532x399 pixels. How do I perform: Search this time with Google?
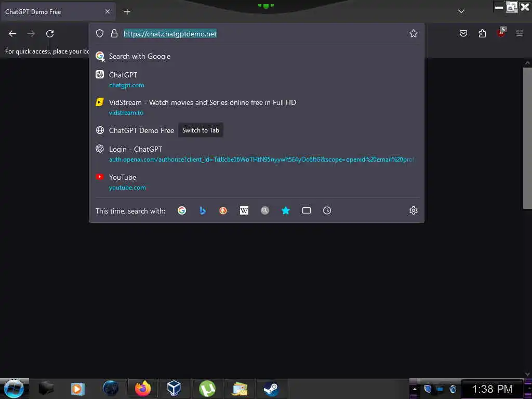182,211
